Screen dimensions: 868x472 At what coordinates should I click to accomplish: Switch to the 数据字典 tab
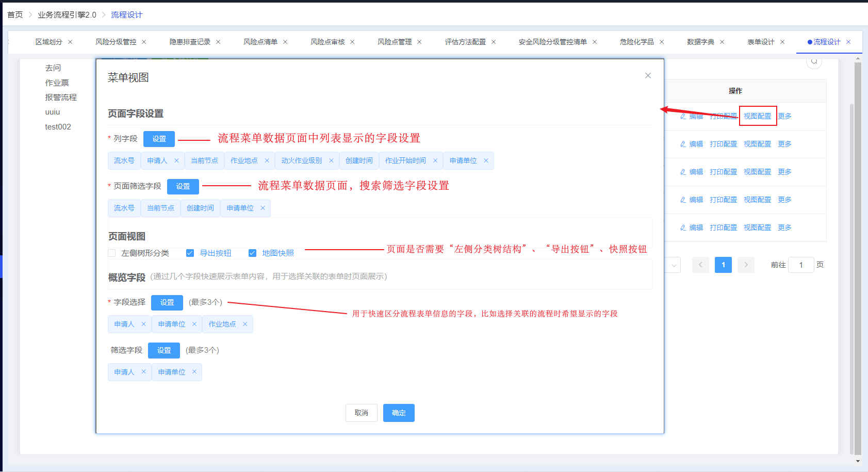[x=700, y=42]
